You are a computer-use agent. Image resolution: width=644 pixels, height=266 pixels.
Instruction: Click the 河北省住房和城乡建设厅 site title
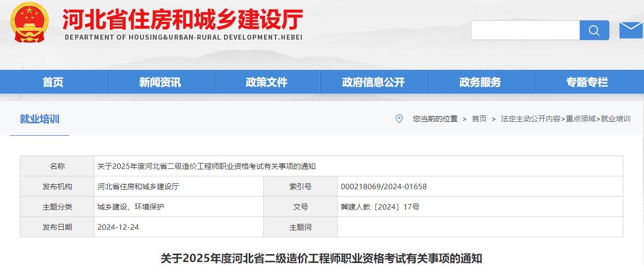[x=183, y=21]
